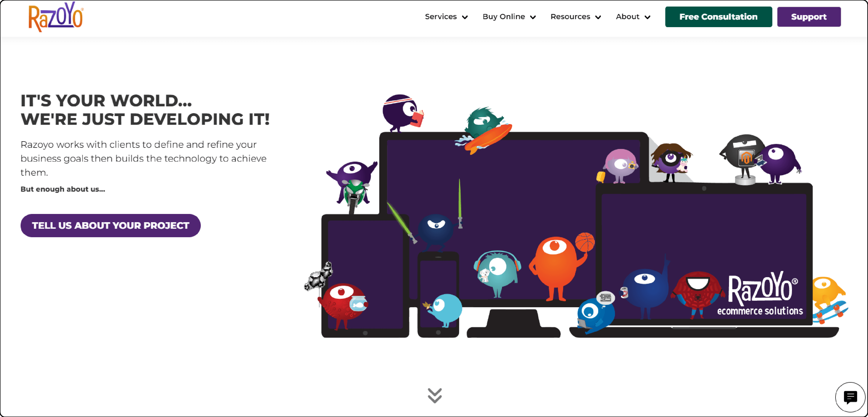Expand the Buy Online dropdown chevron
Image resolution: width=868 pixels, height=417 pixels.
click(x=533, y=17)
